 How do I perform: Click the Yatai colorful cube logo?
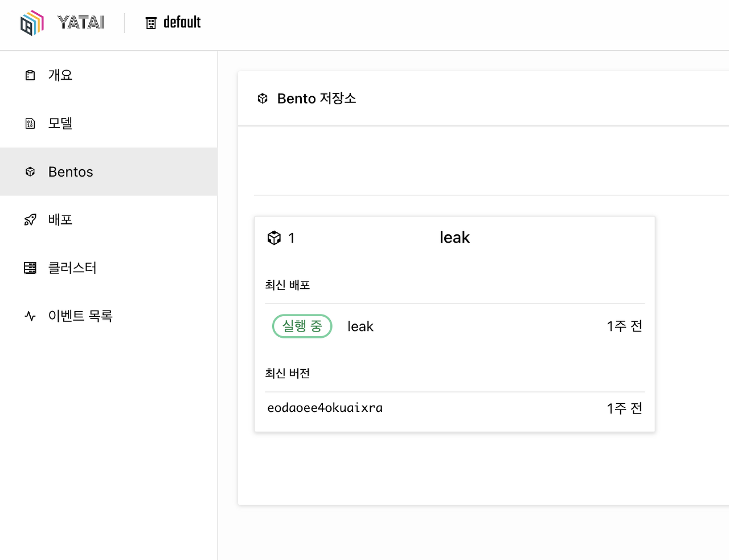(x=32, y=23)
